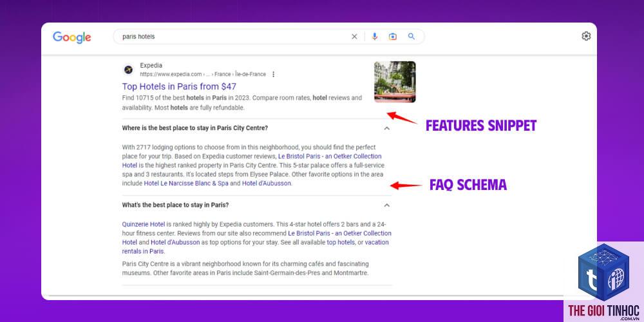Open the three-dot menu beside Expedia URL
644x322 pixels.
point(274,74)
